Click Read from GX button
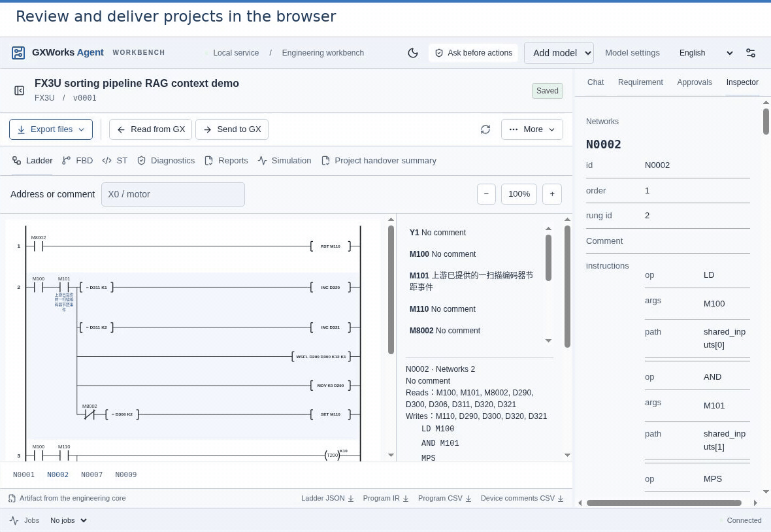The image size is (771, 532). pyautogui.click(x=152, y=129)
